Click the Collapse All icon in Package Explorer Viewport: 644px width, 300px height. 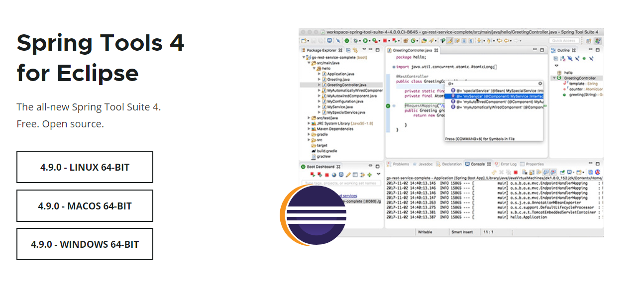348,50
